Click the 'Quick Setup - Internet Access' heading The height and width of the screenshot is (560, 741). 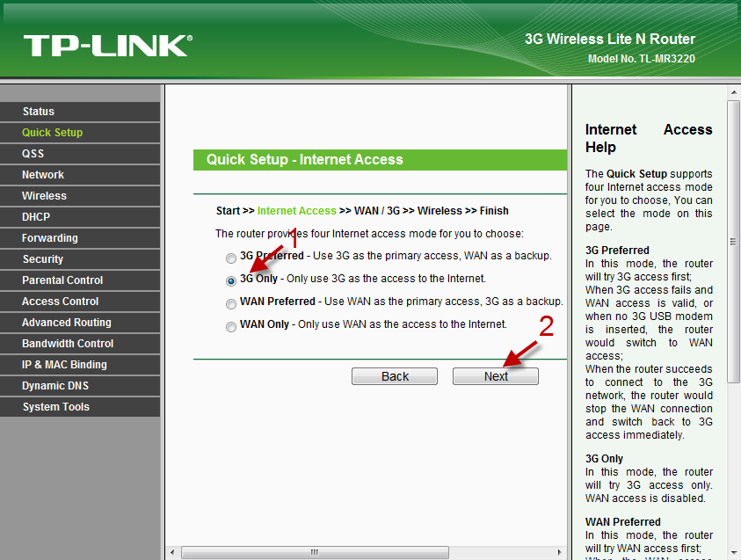click(305, 160)
